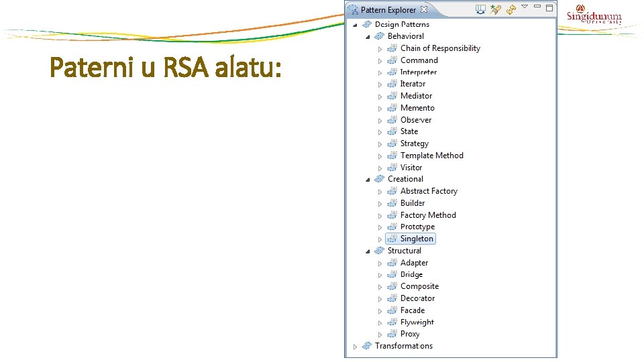Select the Prototype tree item
644x362 pixels.
(x=417, y=227)
